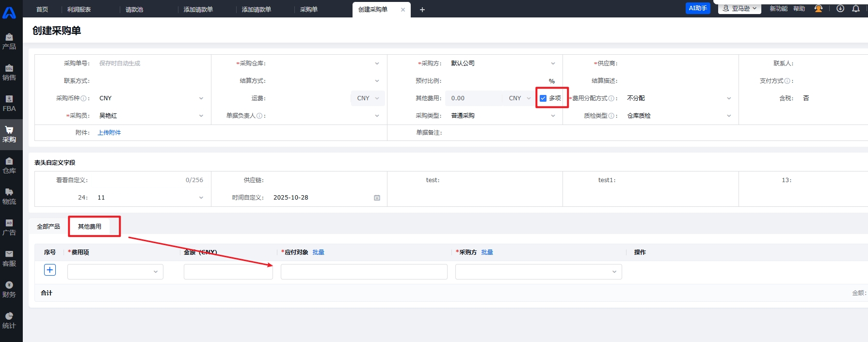Open the 仓库 warehouse sidebar icon
Screen dimensions: 868x342
tap(9, 165)
